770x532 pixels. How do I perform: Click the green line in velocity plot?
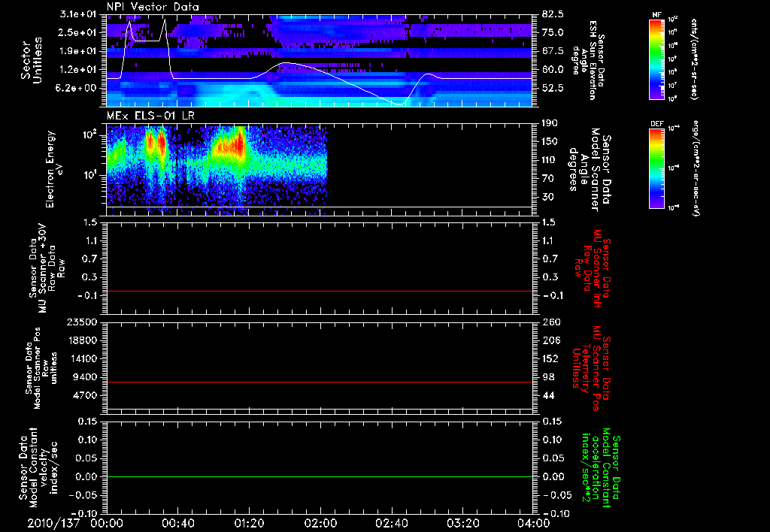(320, 477)
